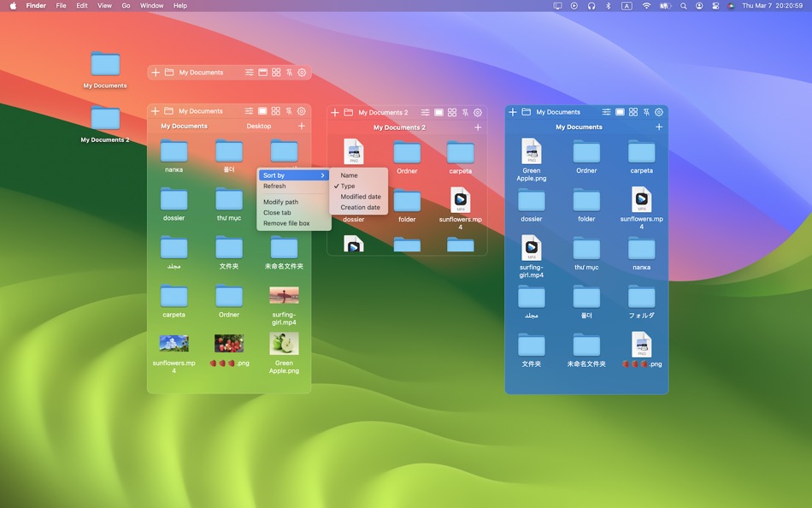Select sunflowers.mp4 thumbnail in the green box
This screenshot has height=508, width=812.
point(174,343)
